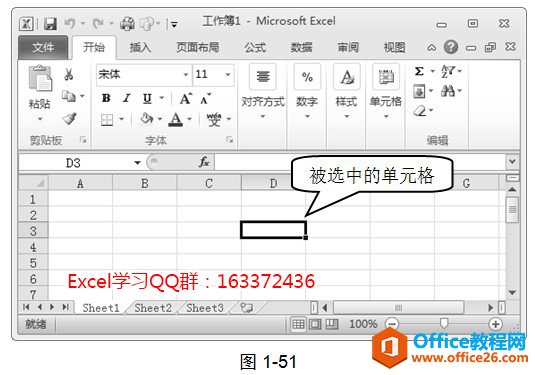Screen dimensions: 535x375
Task: Select row 3 header
Action: [x=33, y=231]
